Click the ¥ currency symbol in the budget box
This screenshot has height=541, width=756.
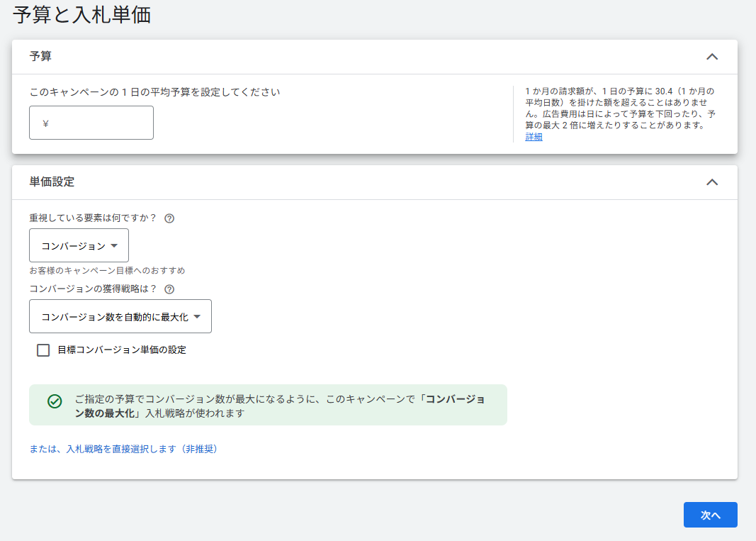[x=46, y=123]
